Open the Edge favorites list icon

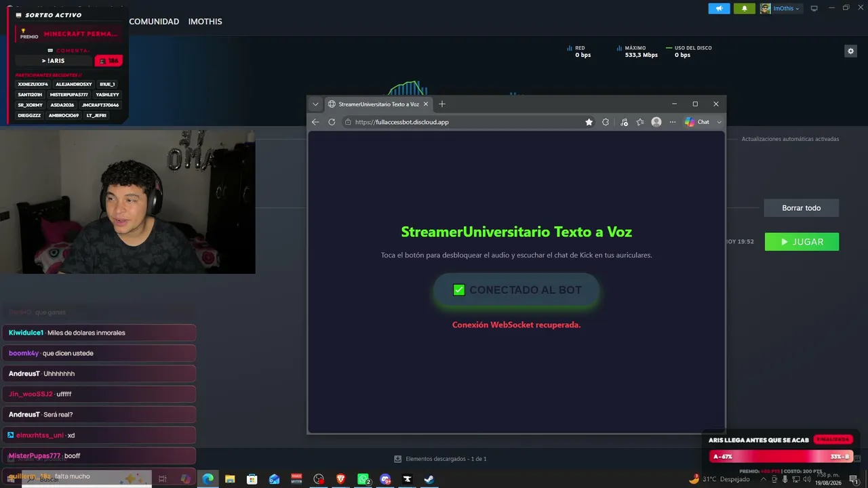pyautogui.click(x=640, y=122)
